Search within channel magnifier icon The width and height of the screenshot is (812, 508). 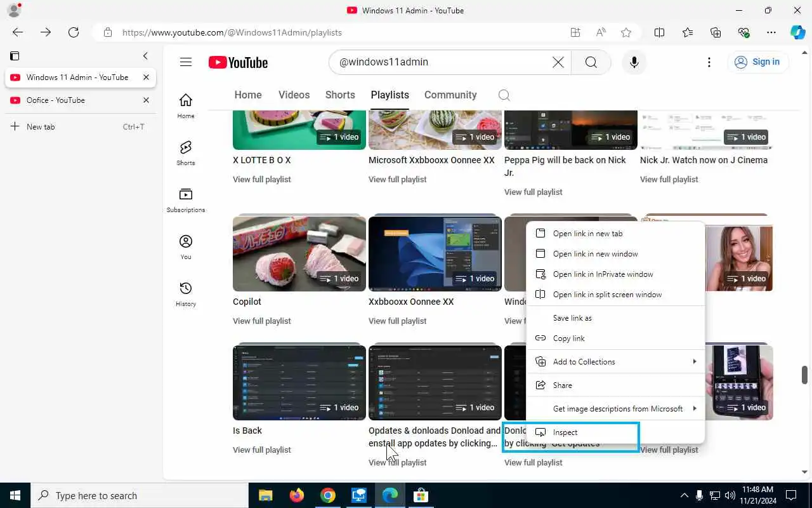pyautogui.click(x=504, y=95)
